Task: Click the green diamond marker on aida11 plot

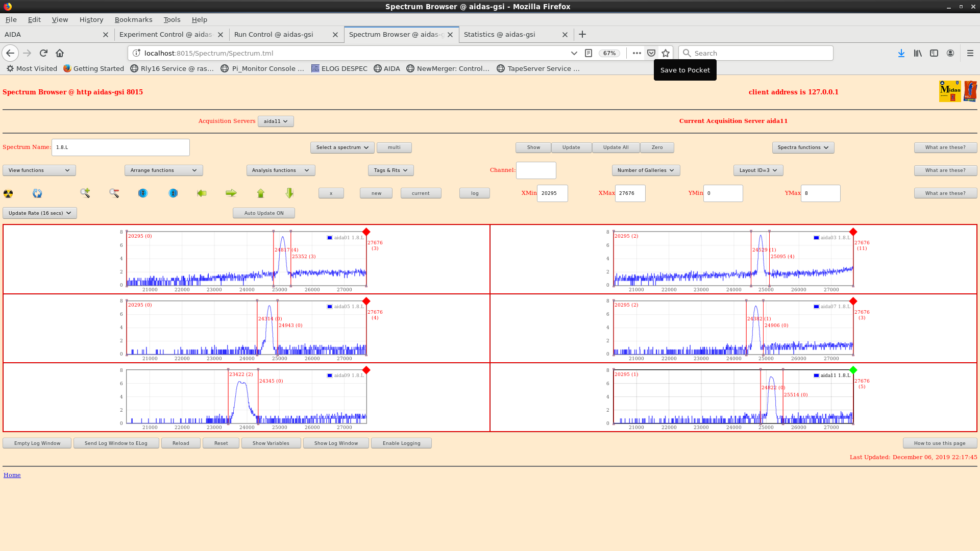Action: 853,370
